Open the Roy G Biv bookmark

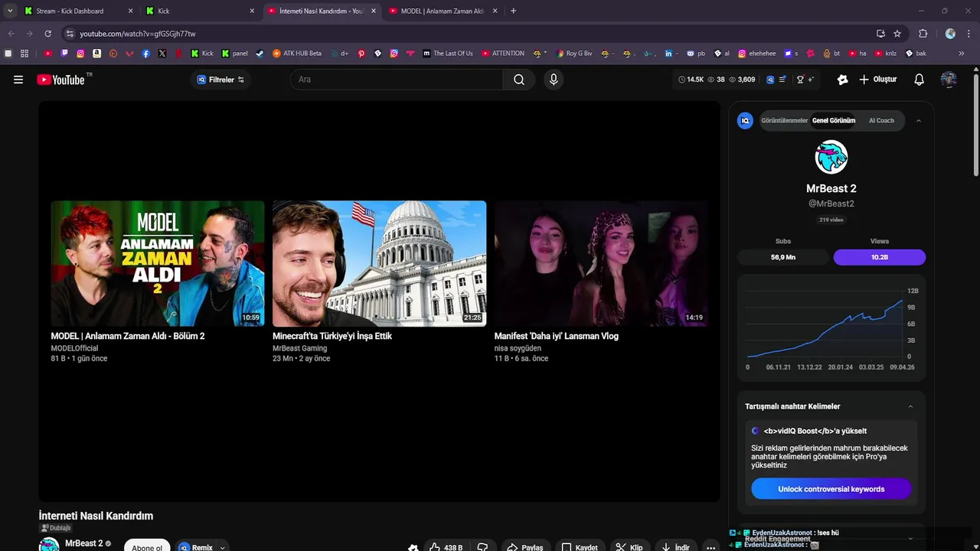pos(574,54)
